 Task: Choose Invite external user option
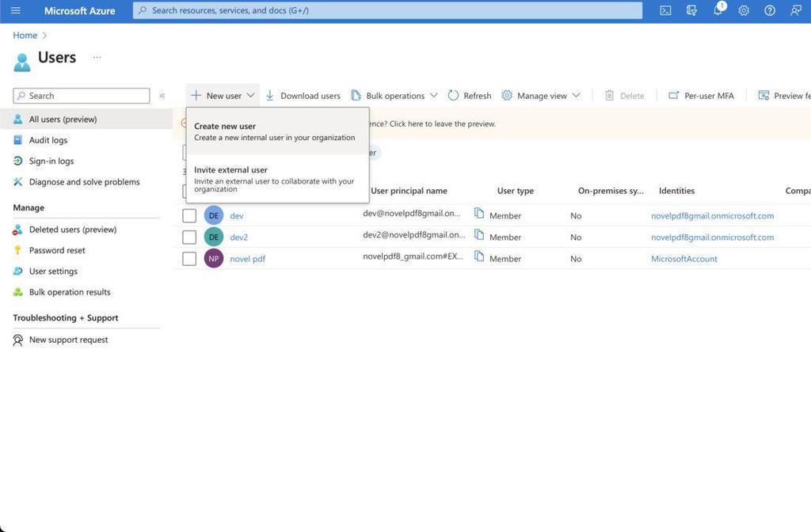click(x=277, y=178)
